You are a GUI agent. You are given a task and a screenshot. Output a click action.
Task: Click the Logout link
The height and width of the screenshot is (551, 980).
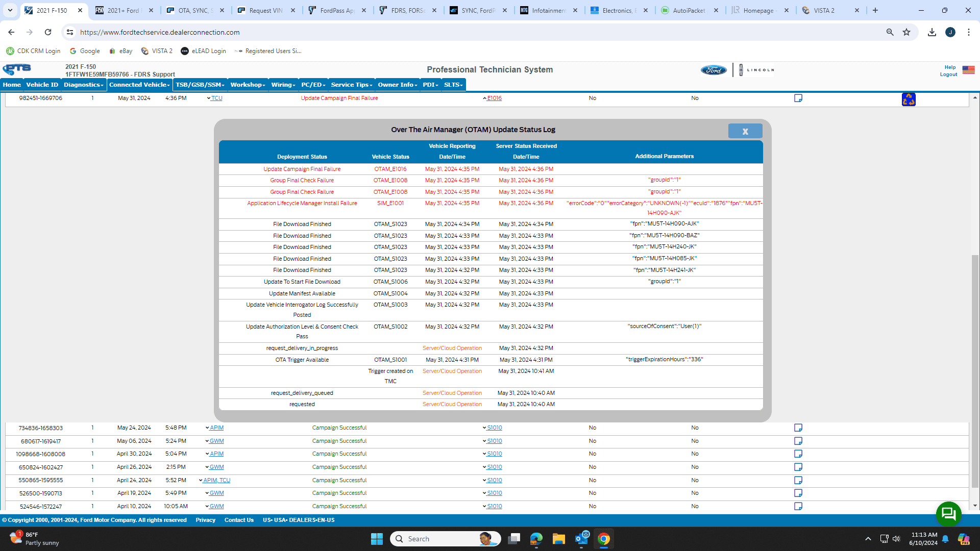[x=948, y=74]
